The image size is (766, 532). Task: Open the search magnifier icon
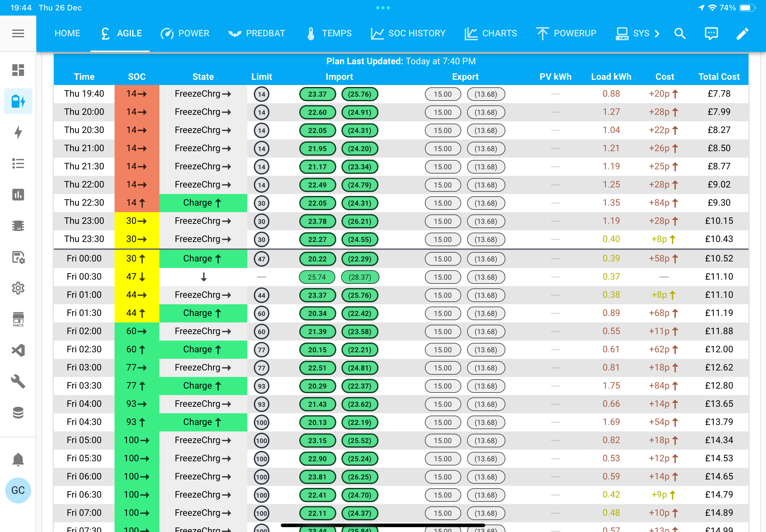click(x=680, y=33)
